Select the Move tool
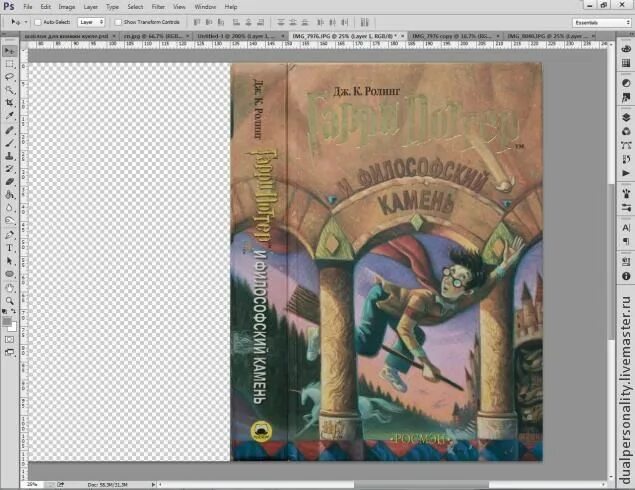 tap(9, 51)
